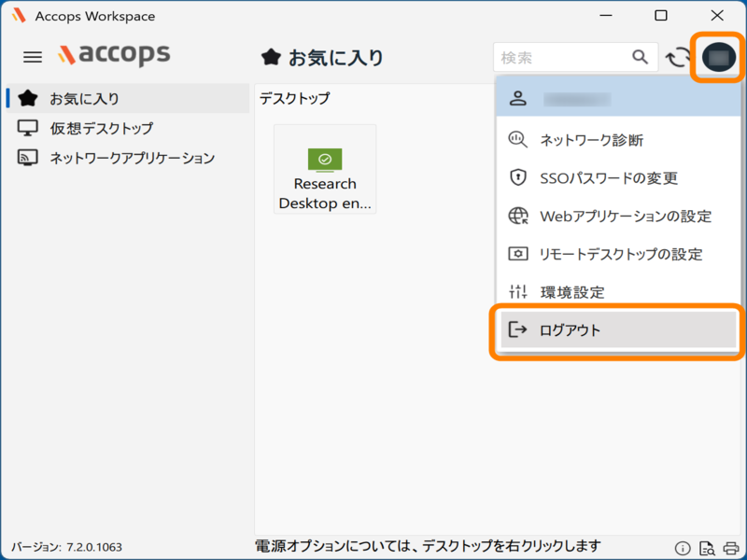
Task: Focus the 検索 search field
Action: [x=575, y=57]
